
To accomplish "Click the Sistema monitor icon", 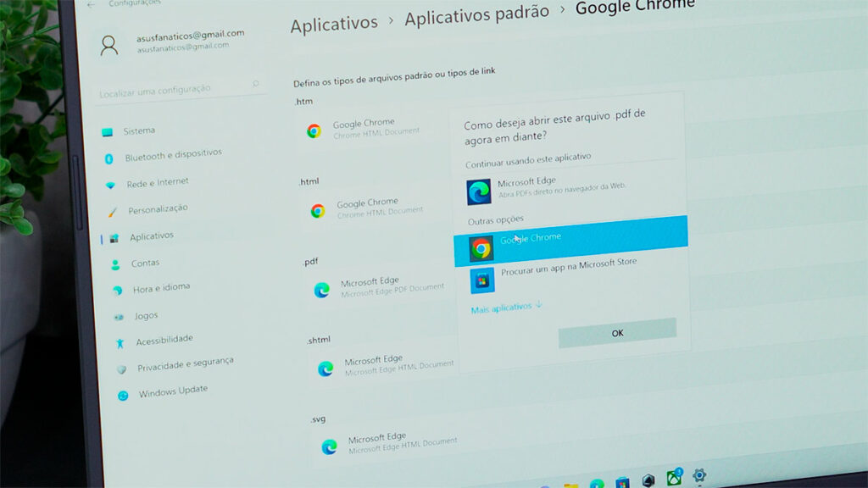I will click(107, 132).
